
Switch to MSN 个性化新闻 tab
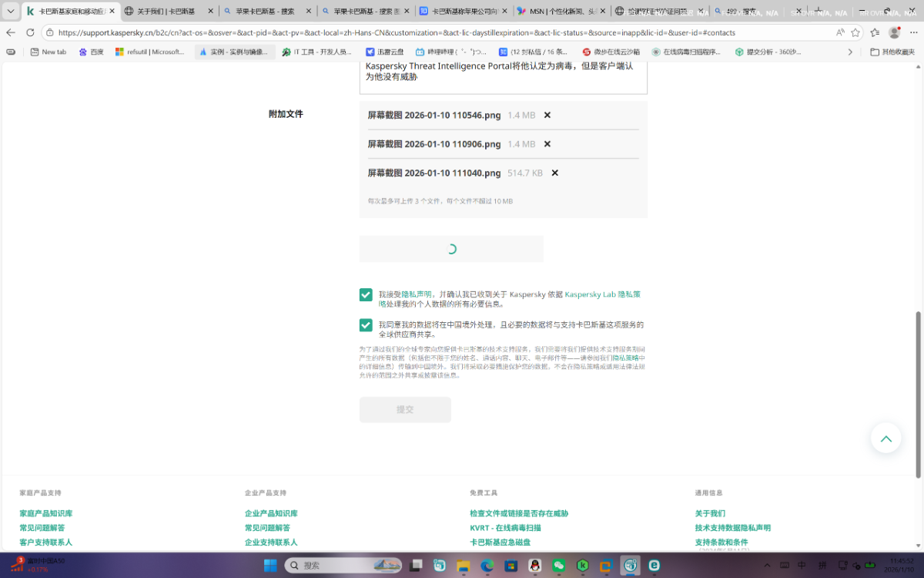(562, 12)
